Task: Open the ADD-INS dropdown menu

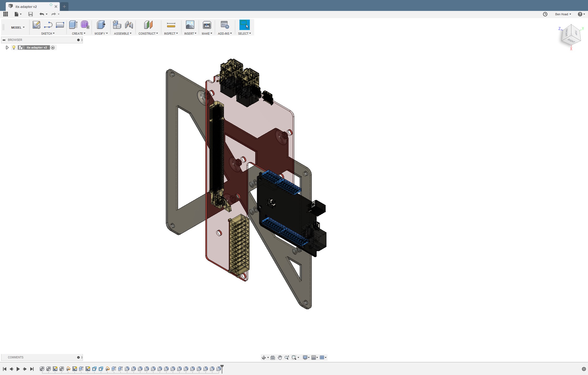Action: (225, 34)
